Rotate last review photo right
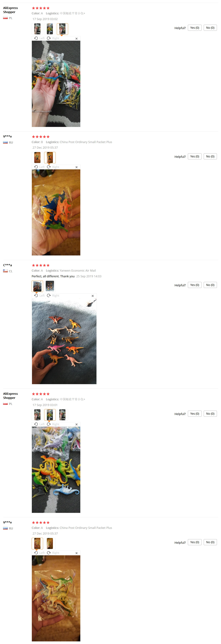This screenshot has width=221, height=644. click(53, 553)
